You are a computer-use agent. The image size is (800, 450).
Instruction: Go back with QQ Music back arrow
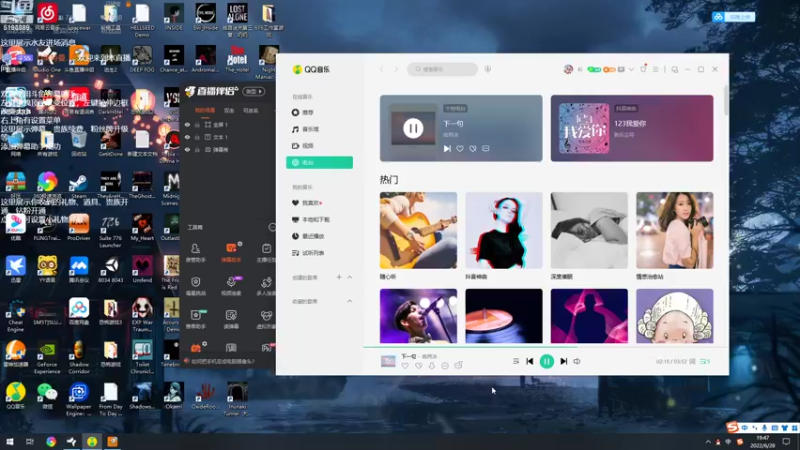(381, 69)
